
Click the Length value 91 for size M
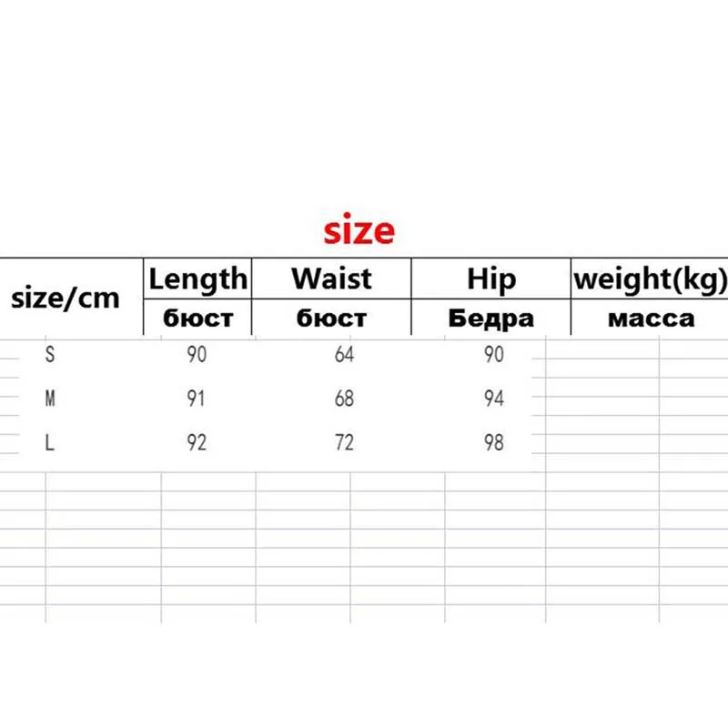click(x=197, y=398)
